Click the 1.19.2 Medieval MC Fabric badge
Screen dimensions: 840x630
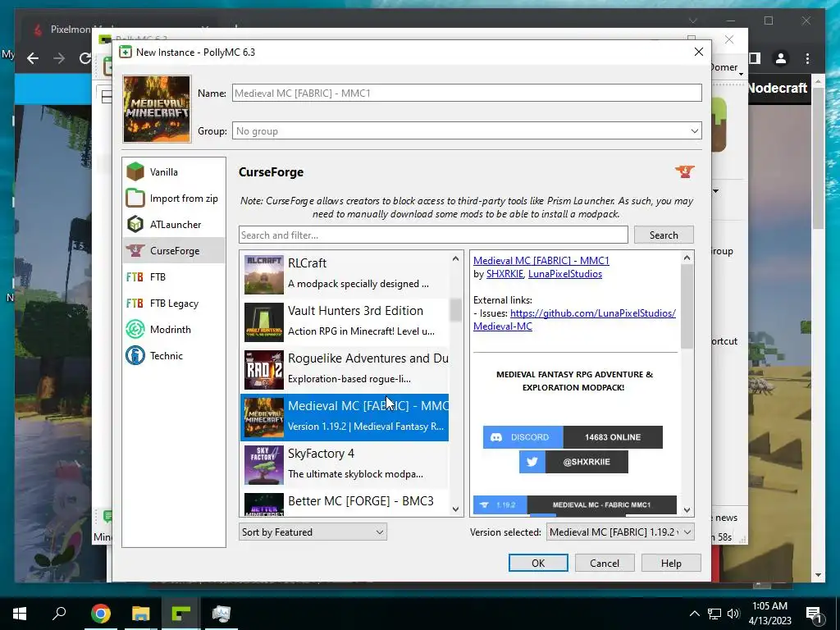pyautogui.click(x=575, y=504)
